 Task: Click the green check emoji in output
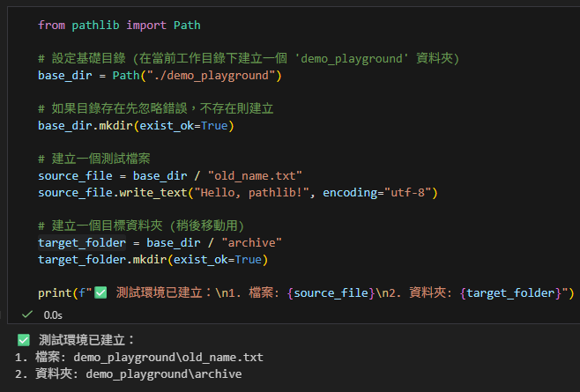coord(24,340)
